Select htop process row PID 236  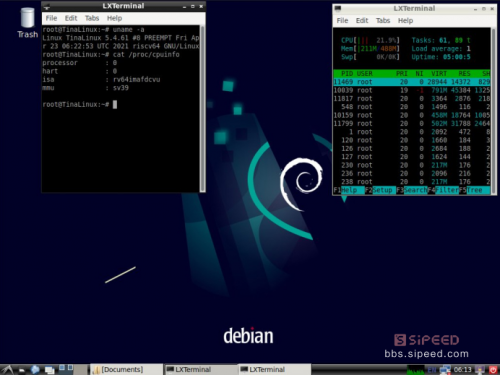coord(412,174)
